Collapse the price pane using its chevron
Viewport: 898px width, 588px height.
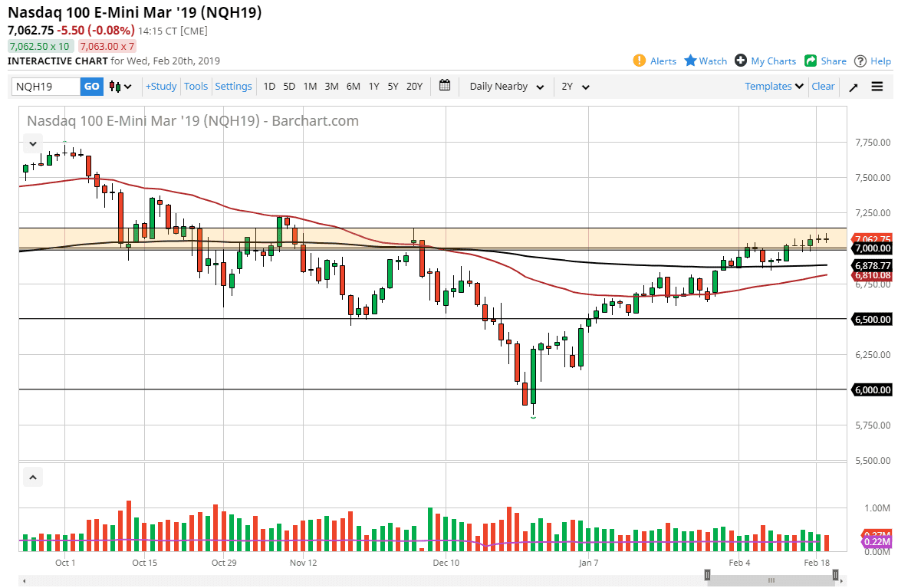[x=32, y=143]
